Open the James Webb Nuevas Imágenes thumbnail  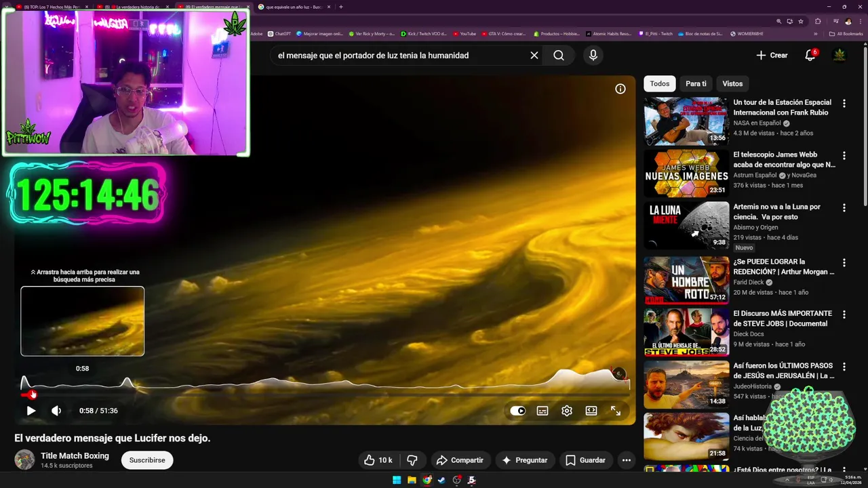[x=686, y=174]
